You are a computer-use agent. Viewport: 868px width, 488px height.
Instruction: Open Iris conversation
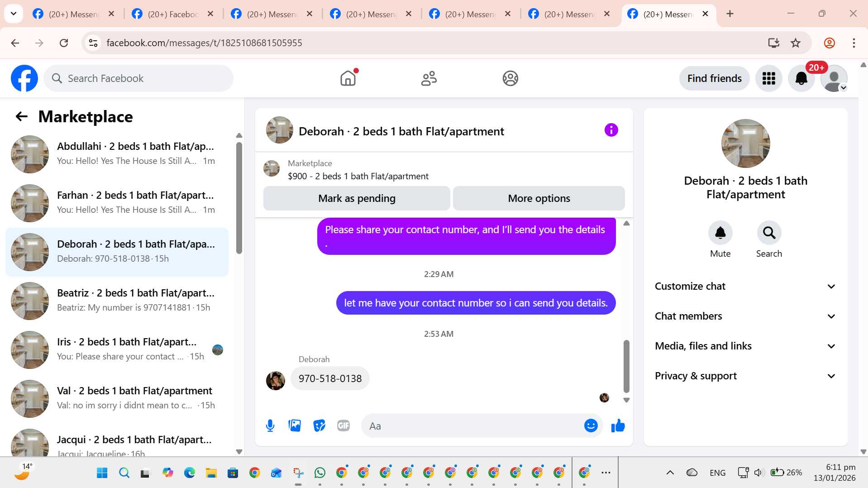click(x=117, y=349)
